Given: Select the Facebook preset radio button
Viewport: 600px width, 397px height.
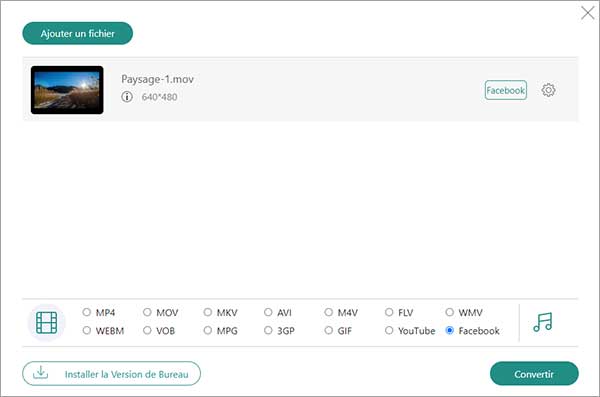Looking at the screenshot, I should point(450,330).
